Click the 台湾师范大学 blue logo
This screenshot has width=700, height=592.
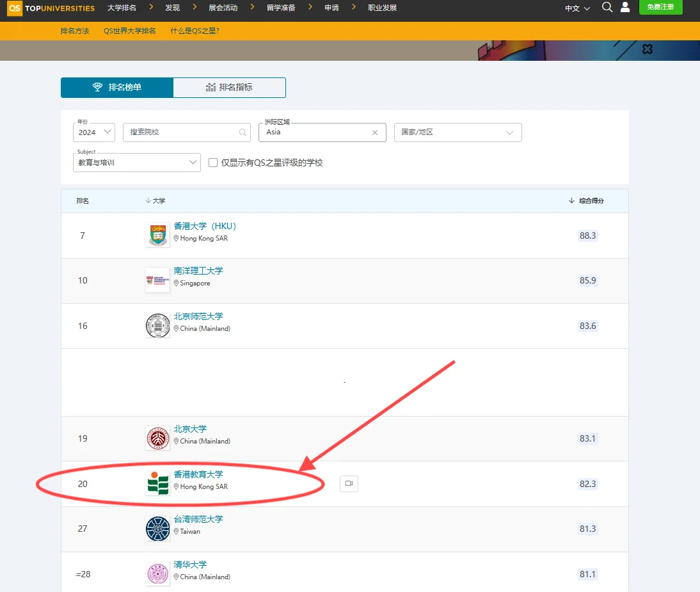click(157, 529)
